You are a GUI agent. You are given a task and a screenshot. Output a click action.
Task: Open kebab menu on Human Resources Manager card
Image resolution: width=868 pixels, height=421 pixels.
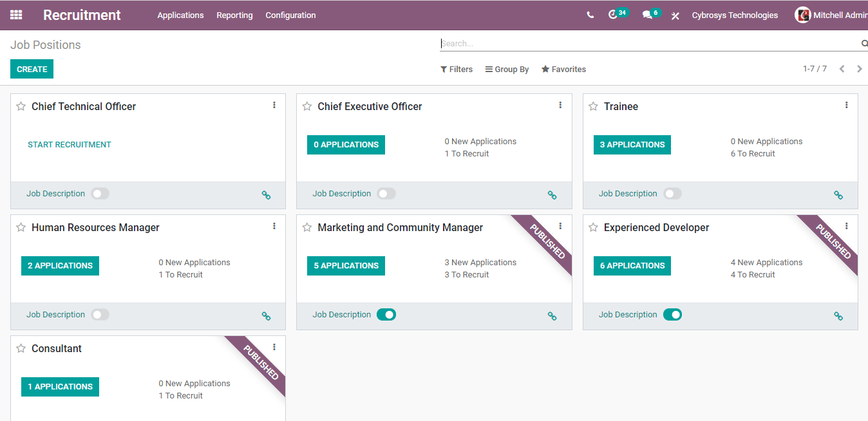274,226
